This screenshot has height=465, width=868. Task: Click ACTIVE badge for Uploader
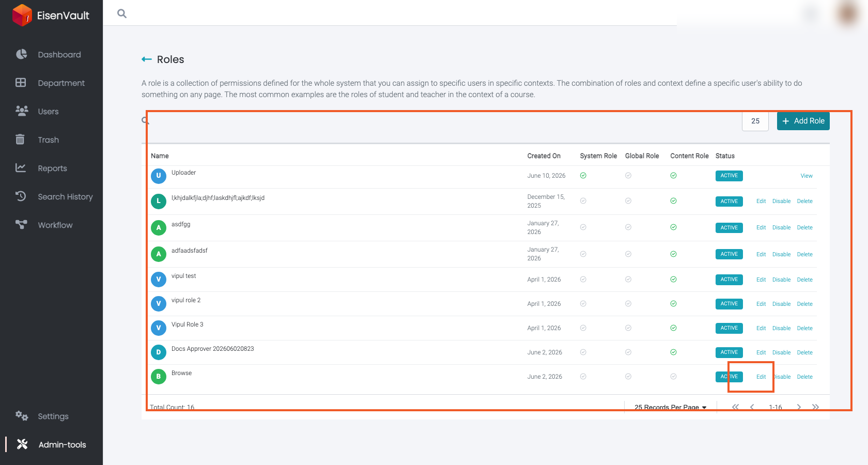tap(729, 176)
